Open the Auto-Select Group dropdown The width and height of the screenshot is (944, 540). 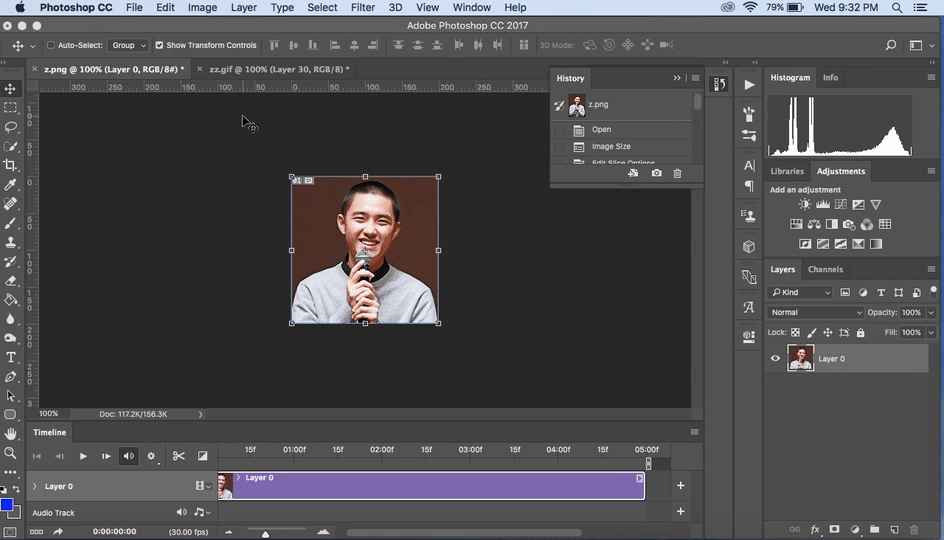pyautogui.click(x=128, y=45)
